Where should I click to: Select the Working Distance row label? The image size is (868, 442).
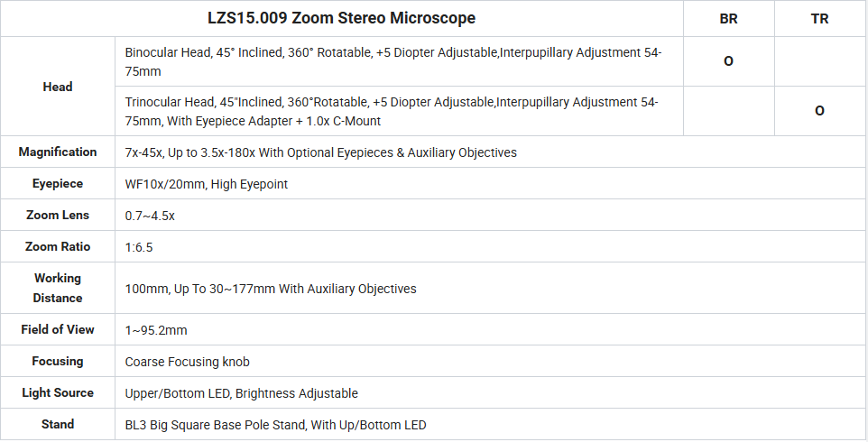point(58,289)
